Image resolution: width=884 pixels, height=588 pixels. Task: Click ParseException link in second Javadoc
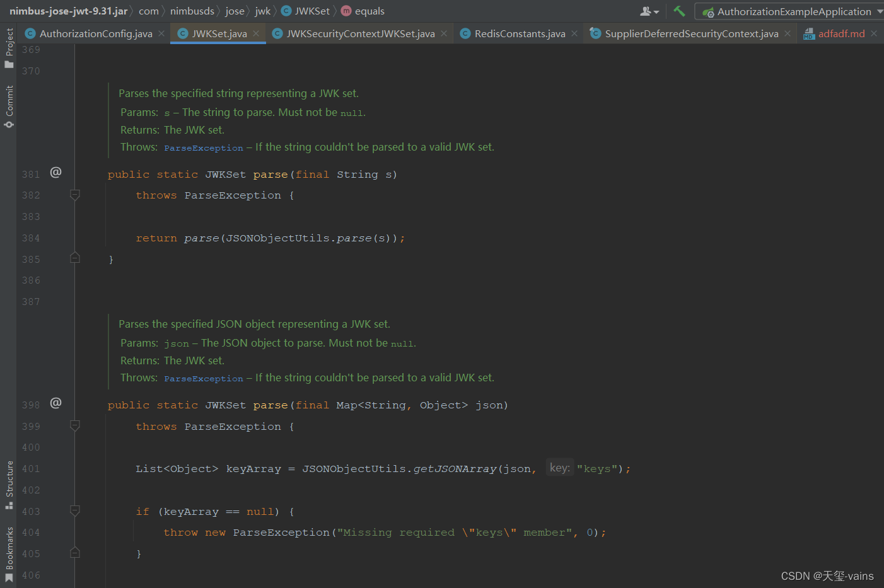click(x=204, y=378)
